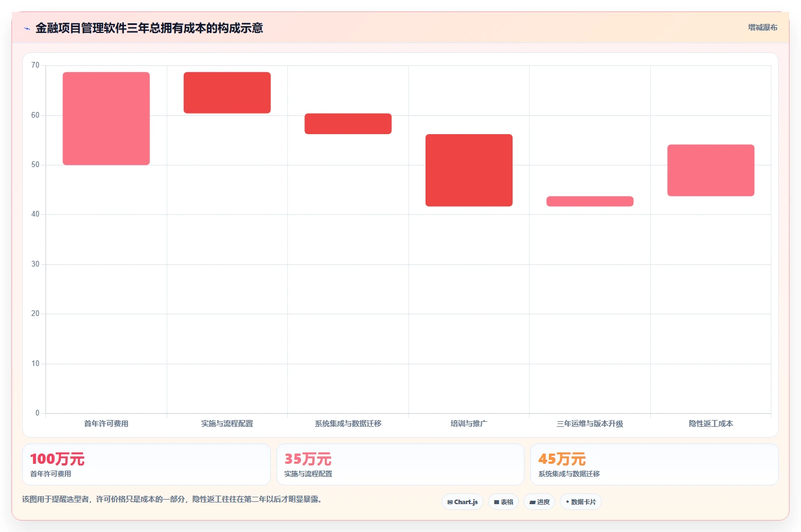Click the 系统集成与数据迁移 waterfall bar
Viewport: 801px width, 532px height.
click(348, 124)
